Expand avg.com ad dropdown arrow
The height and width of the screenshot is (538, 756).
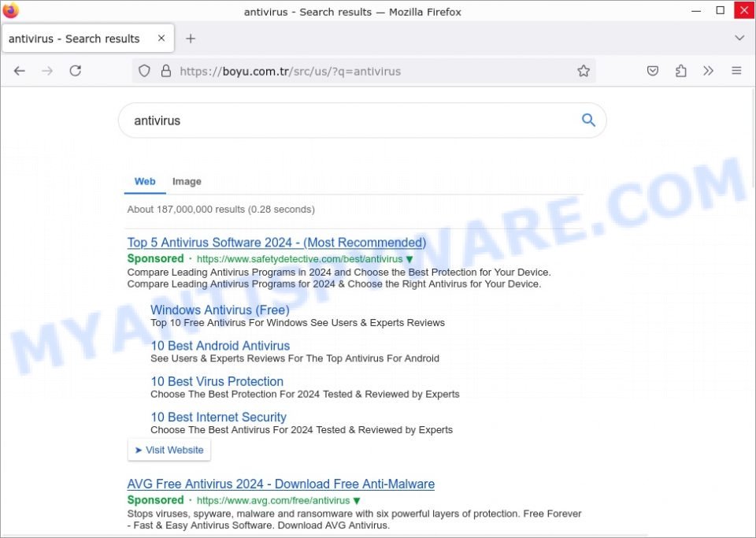357,501
